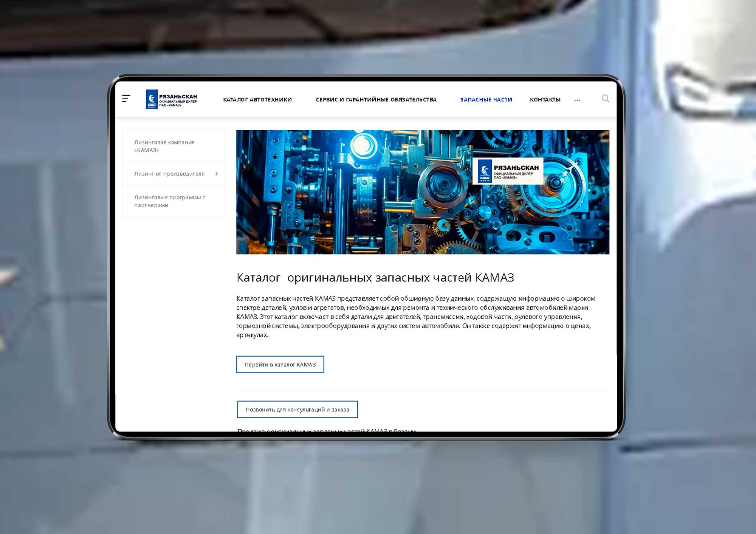The image size is (756, 534).
Task: Click the Каталог оригинальных запасных частей heading
Action: click(x=375, y=278)
